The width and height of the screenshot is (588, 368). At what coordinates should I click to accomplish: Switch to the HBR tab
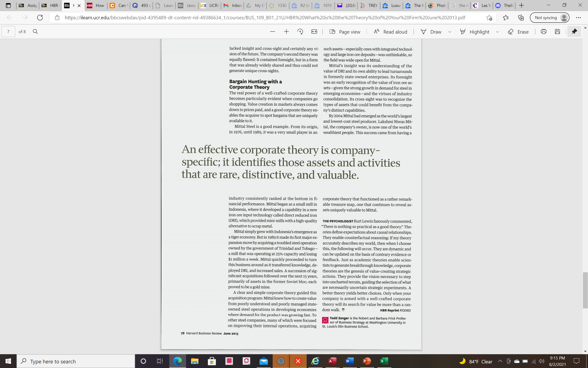point(50,5)
